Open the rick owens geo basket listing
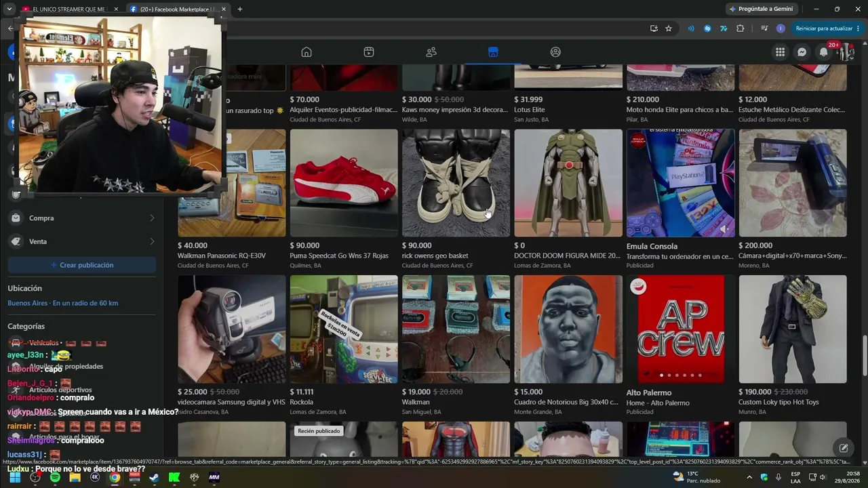 (456, 183)
